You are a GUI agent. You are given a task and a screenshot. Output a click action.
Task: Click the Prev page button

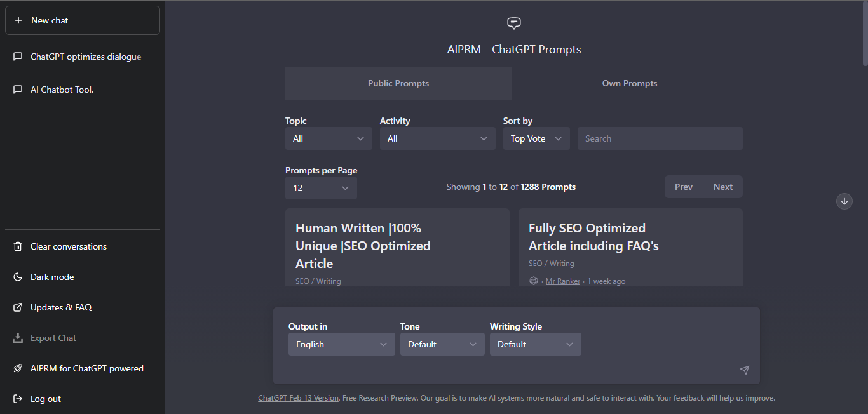(684, 187)
